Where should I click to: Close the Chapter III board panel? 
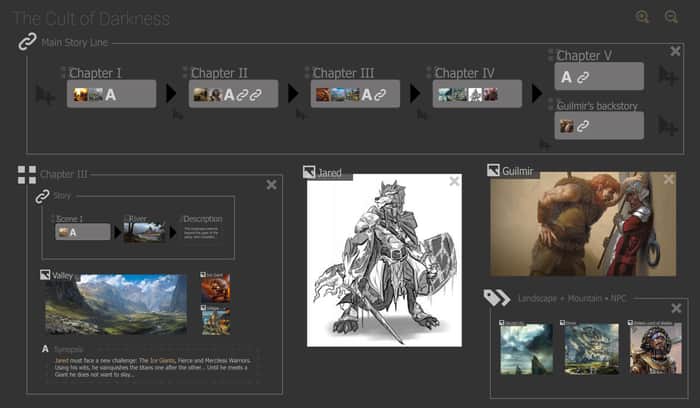[x=271, y=185]
